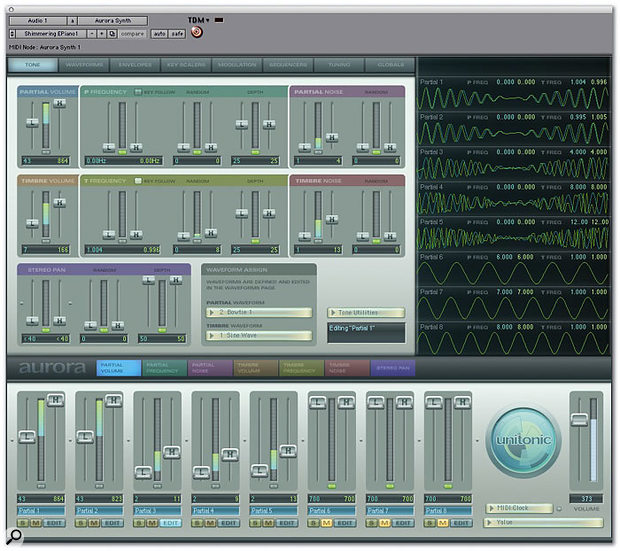
Task: Solo Partial 8 with its S button
Action: click(x=430, y=523)
